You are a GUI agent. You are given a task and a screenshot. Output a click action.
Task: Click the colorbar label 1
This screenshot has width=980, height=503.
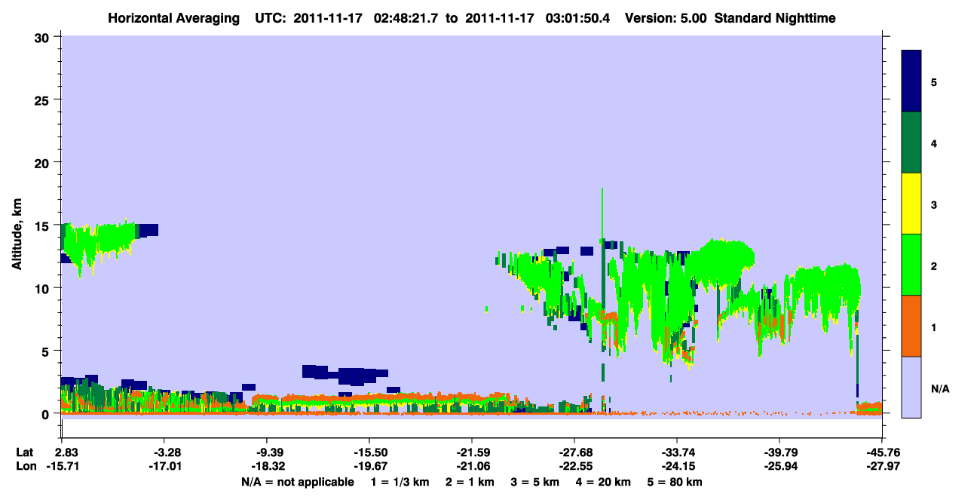point(934,327)
